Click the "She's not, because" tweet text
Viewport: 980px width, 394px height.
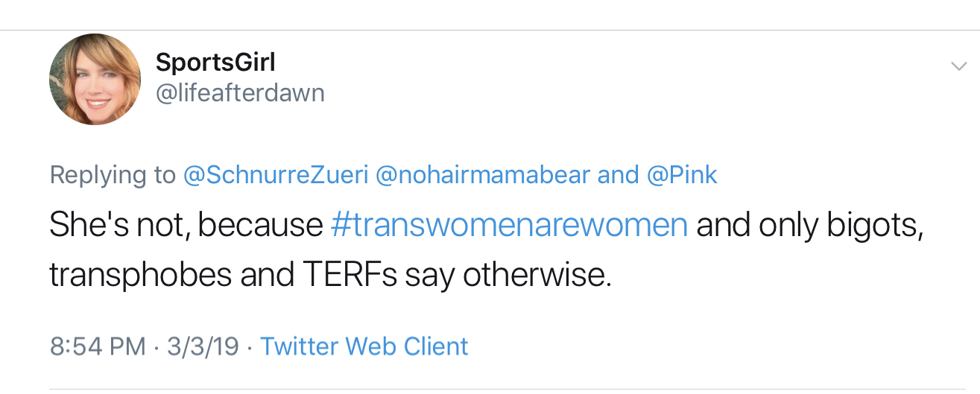click(x=185, y=224)
